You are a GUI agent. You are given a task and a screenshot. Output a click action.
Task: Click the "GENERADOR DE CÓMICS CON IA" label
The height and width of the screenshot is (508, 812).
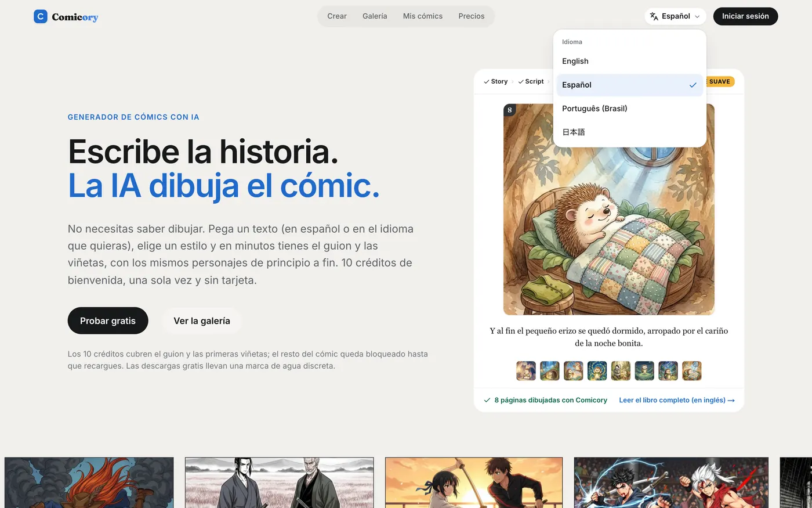coord(133,117)
